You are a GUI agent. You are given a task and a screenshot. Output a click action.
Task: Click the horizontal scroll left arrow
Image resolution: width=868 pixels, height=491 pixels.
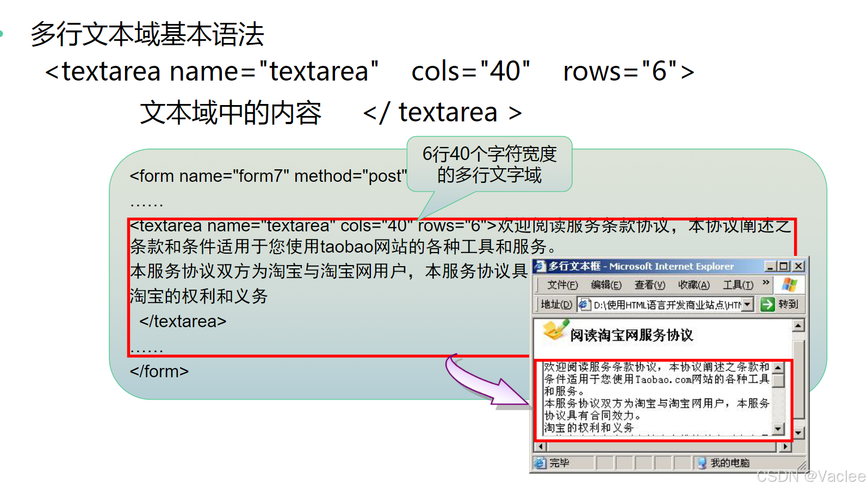540,447
